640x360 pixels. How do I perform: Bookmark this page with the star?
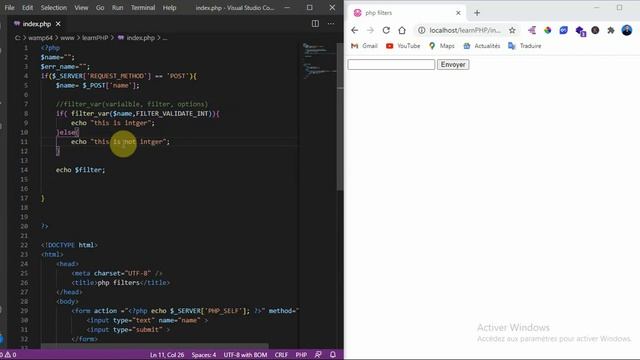click(512, 30)
